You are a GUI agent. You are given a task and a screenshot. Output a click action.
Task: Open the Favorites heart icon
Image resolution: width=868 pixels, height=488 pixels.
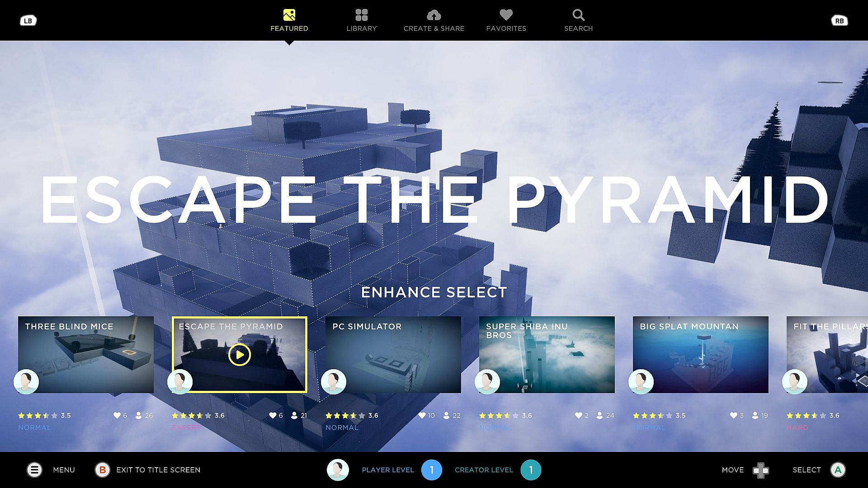click(x=506, y=15)
